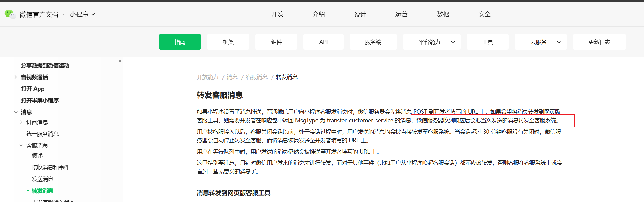Open the API section

coord(323,42)
